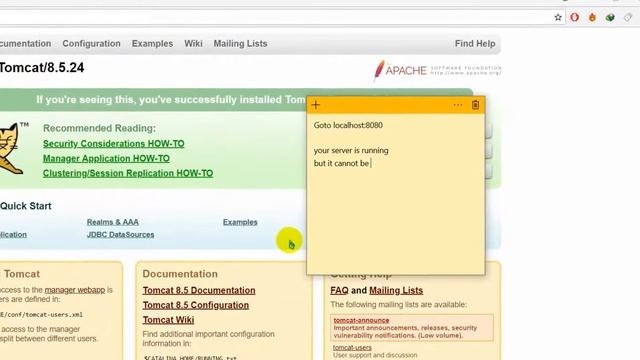This screenshot has width=640, height=360.
Task: Open Examples link under Quick Start
Action: click(240, 222)
